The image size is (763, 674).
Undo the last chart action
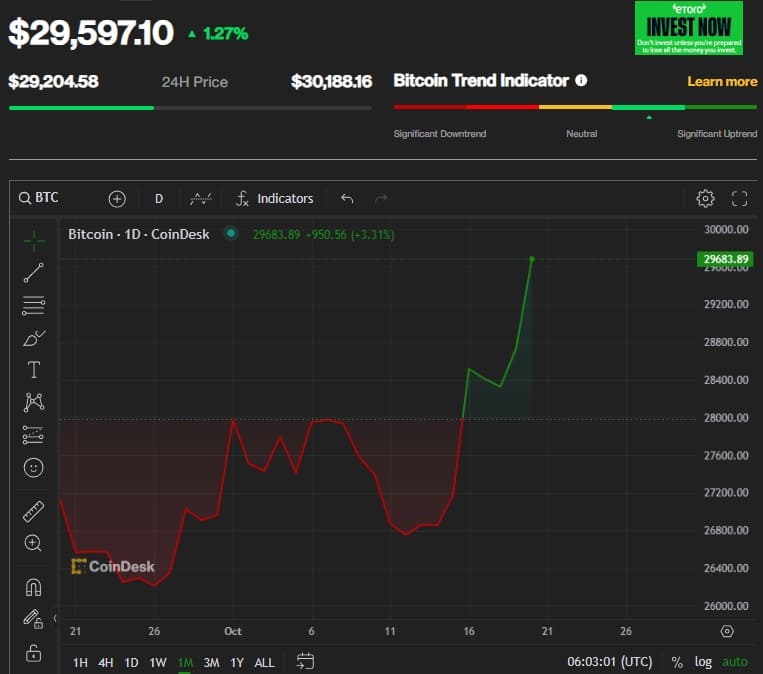coord(347,199)
